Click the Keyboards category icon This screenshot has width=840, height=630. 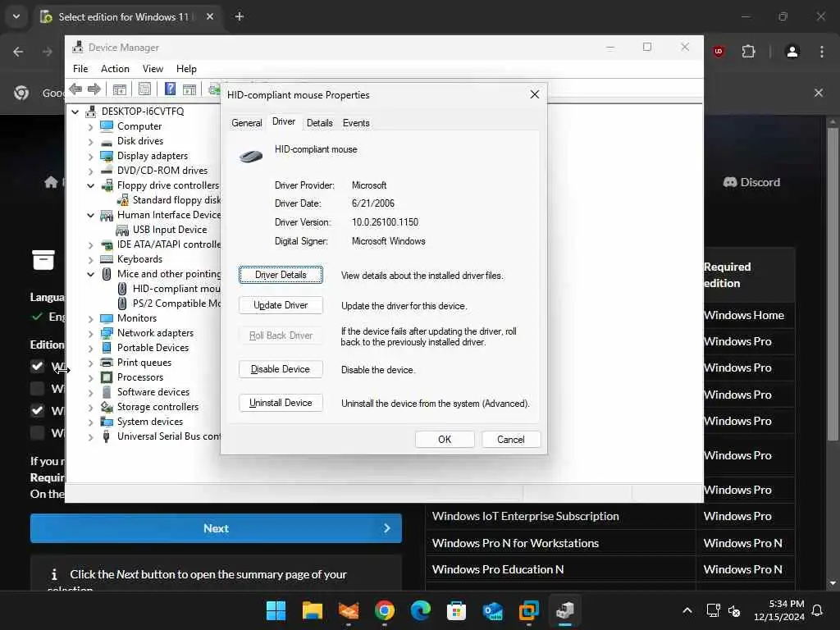(107, 259)
